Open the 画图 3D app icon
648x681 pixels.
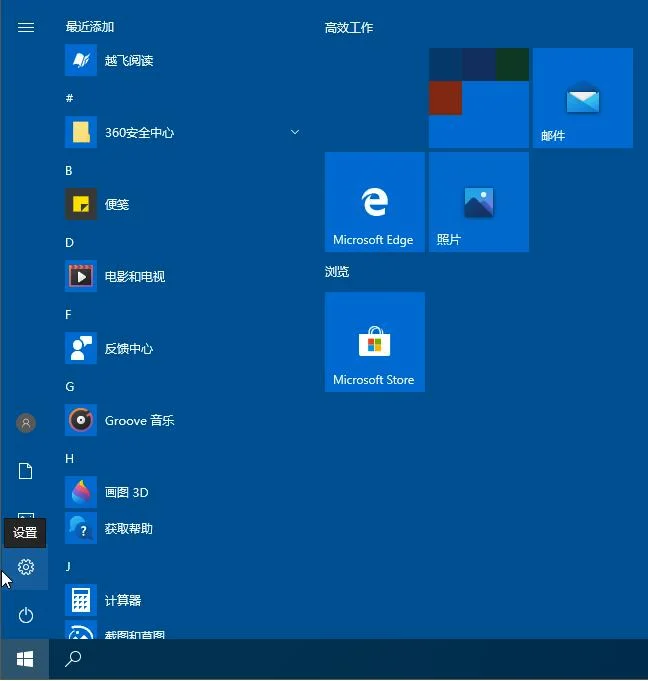point(81,492)
